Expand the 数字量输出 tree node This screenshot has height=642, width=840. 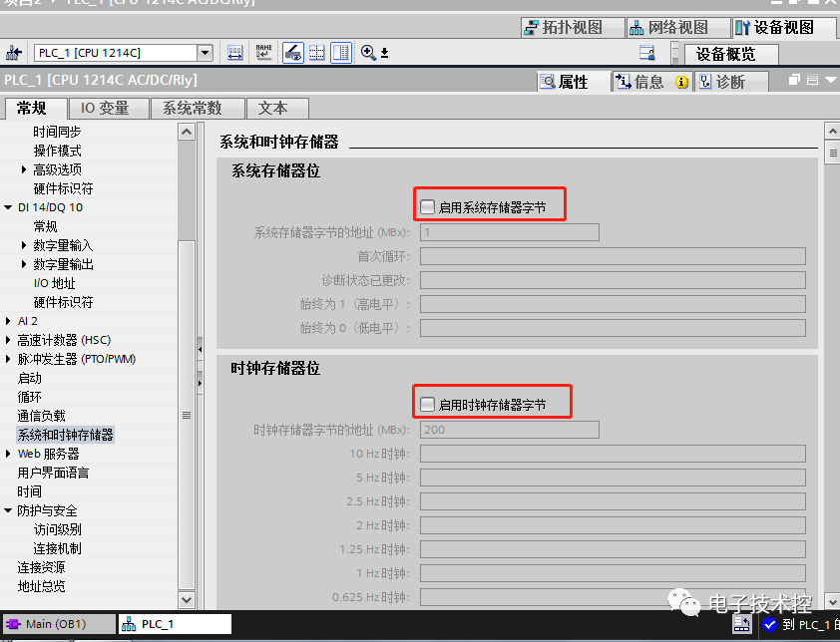tap(24, 264)
